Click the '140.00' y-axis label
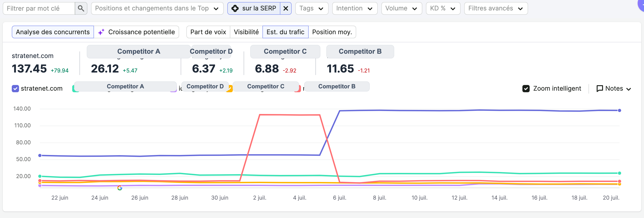644x218 pixels. point(22,109)
